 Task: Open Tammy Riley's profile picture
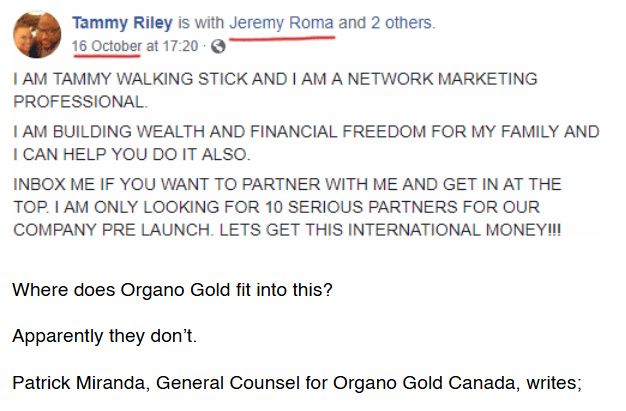[37, 35]
